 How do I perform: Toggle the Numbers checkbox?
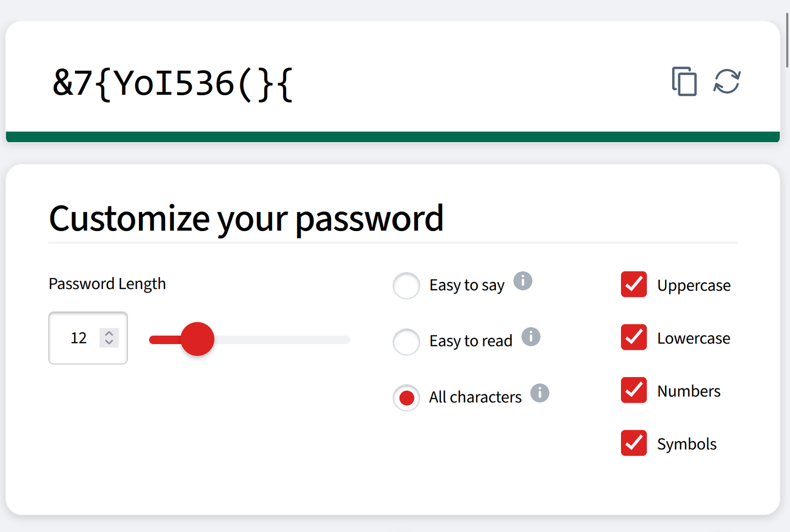[633, 390]
